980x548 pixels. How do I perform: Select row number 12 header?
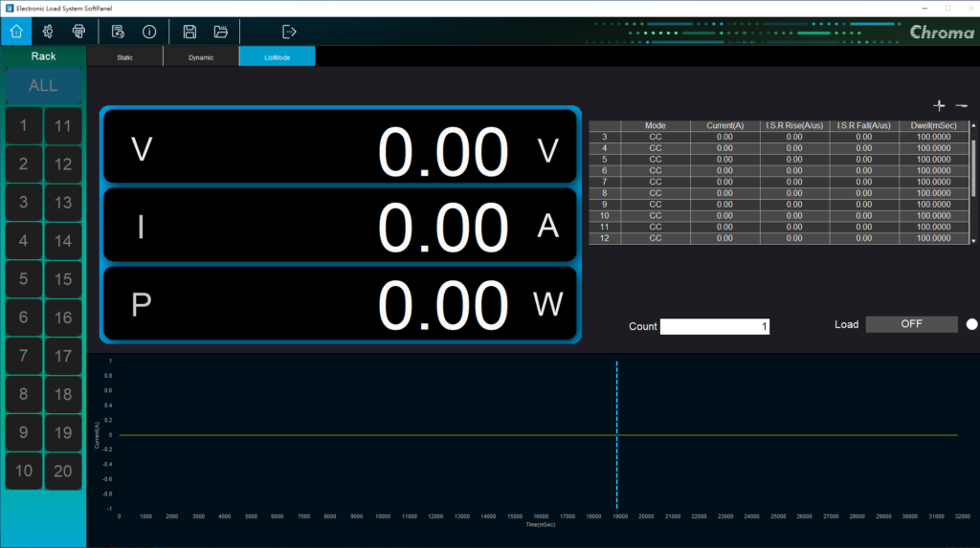[x=605, y=238]
